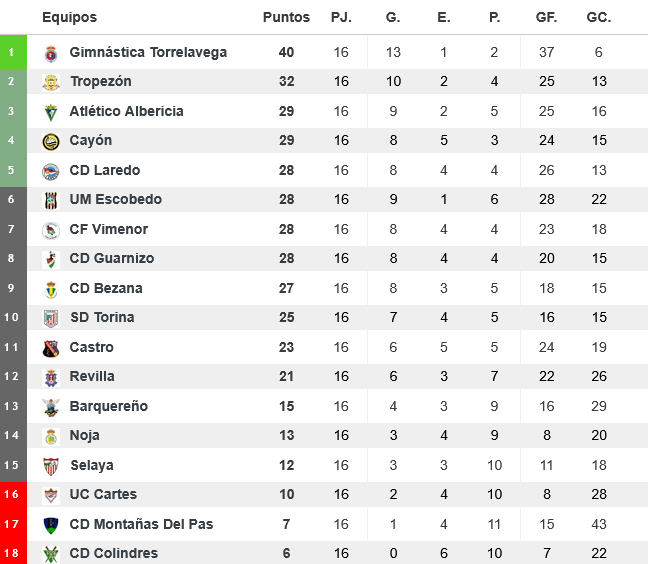Click the Selaya red-striped crest icon

[x=51, y=466]
